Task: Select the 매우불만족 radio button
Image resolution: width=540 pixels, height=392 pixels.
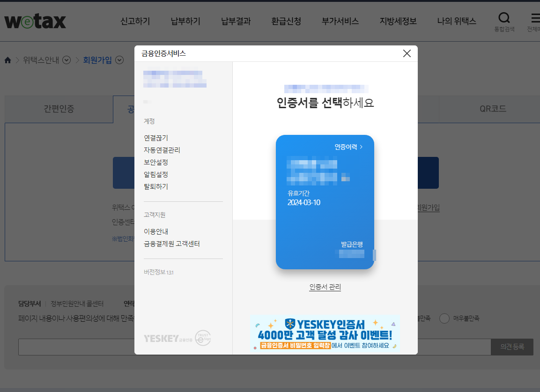Action: point(444,318)
